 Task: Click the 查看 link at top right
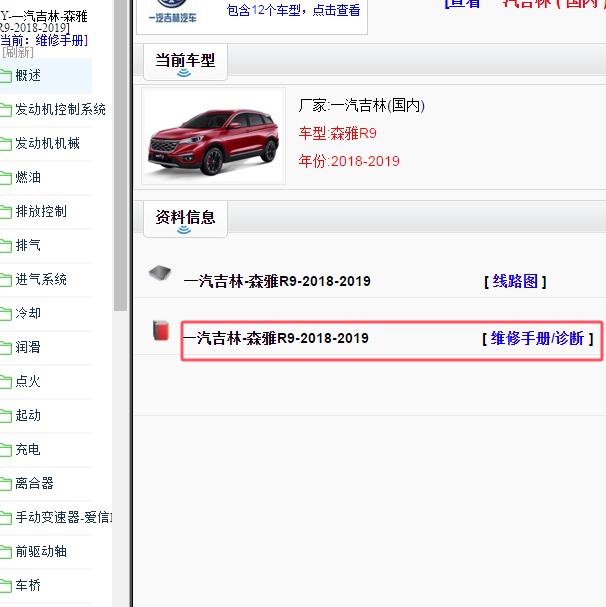463,4
